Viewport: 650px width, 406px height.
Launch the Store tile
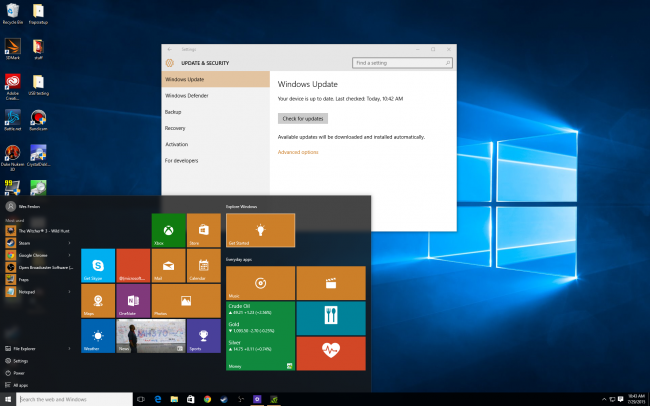tap(203, 229)
